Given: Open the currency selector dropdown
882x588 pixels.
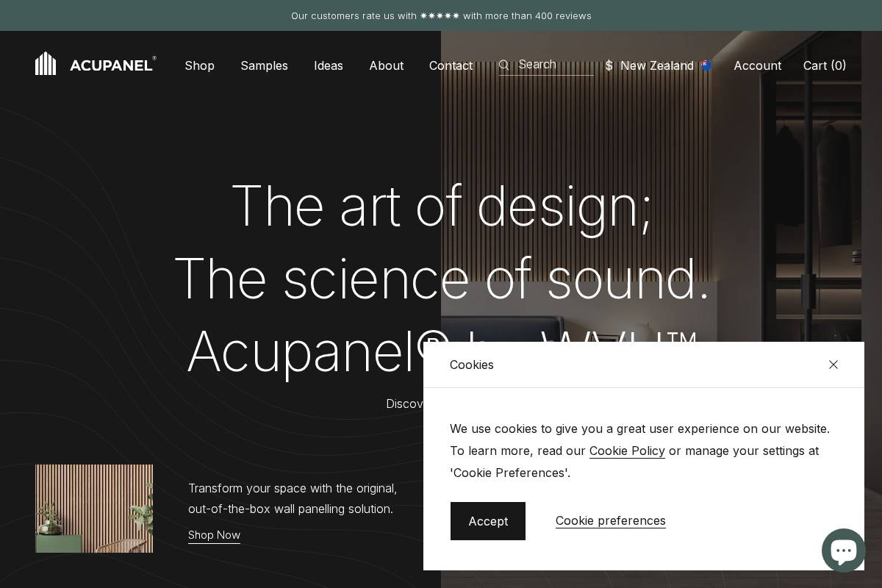Looking at the screenshot, I should pyautogui.click(x=609, y=65).
